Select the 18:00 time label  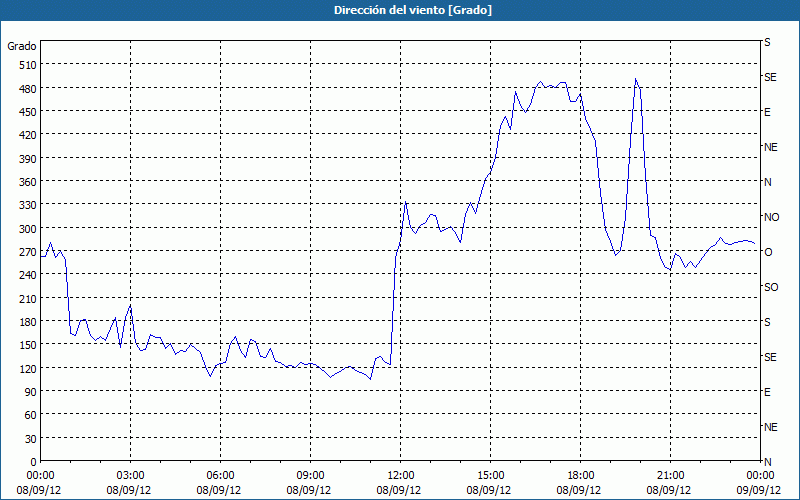click(581, 476)
